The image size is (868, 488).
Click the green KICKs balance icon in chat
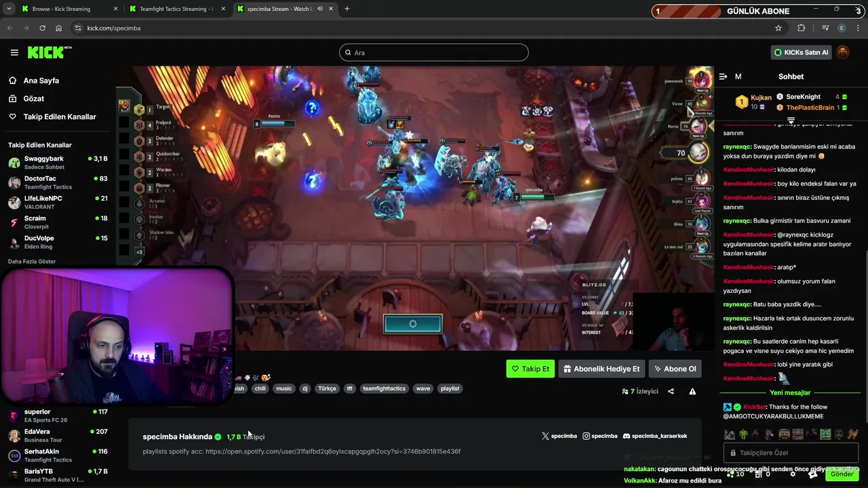point(731,474)
